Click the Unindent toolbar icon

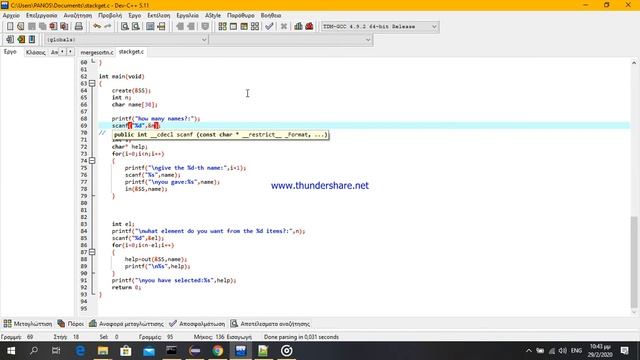point(191,27)
